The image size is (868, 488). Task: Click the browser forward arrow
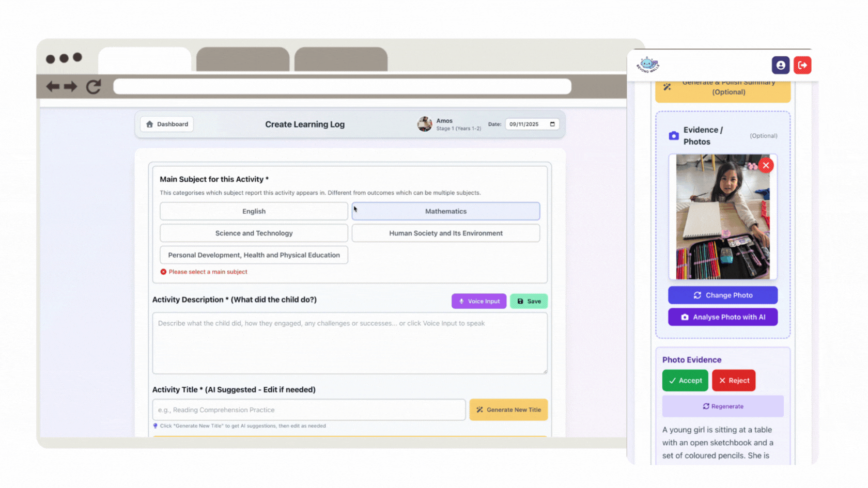click(71, 86)
